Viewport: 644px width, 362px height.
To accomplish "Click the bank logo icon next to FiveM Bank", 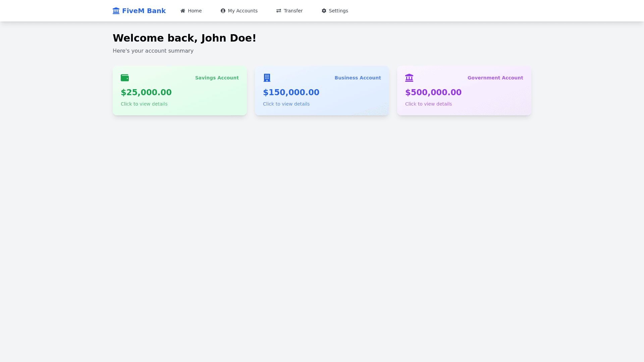I will (x=116, y=10).
